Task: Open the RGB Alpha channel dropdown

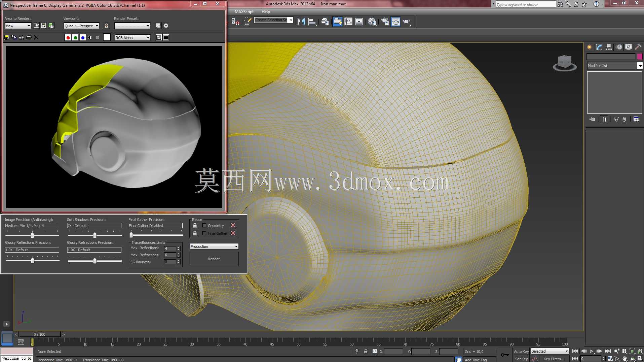Action: click(132, 38)
